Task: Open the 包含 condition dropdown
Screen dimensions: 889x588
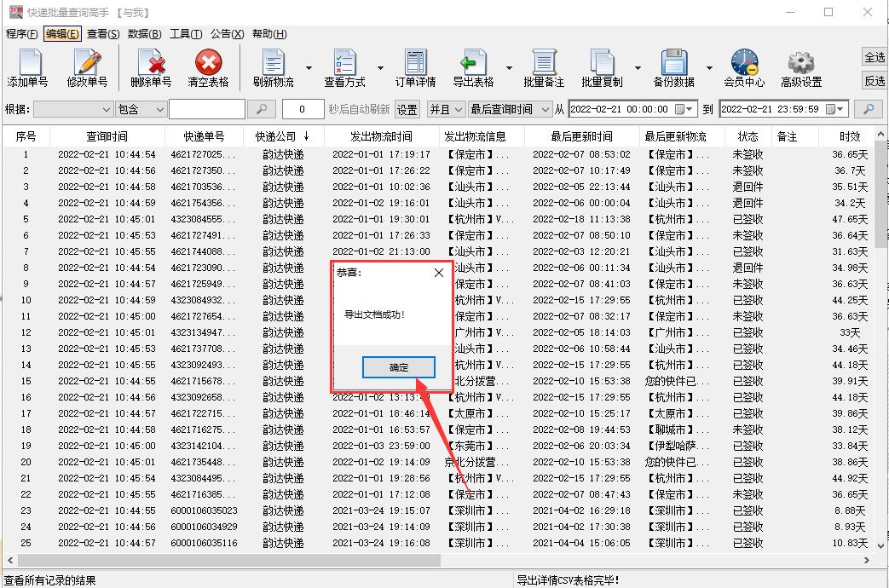Action: click(x=141, y=109)
